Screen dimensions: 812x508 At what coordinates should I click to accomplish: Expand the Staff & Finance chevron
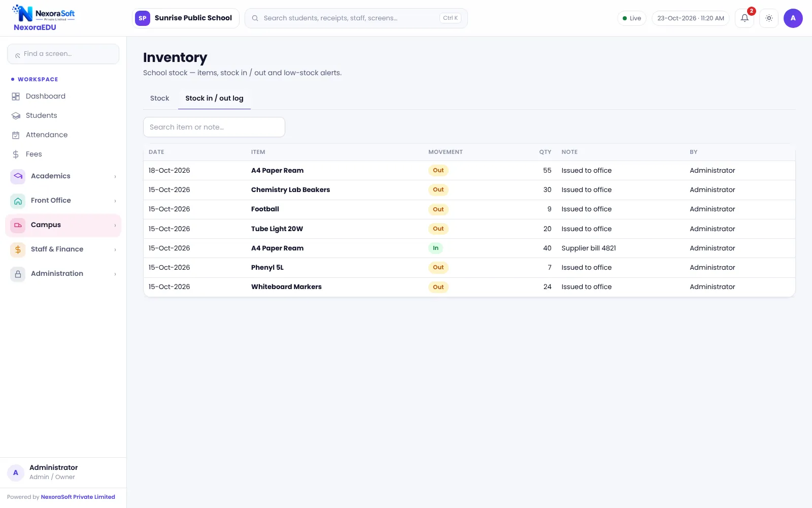point(115,250)
